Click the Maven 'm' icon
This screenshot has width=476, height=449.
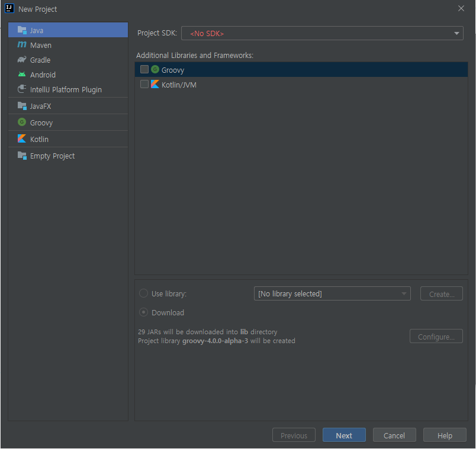22,44
